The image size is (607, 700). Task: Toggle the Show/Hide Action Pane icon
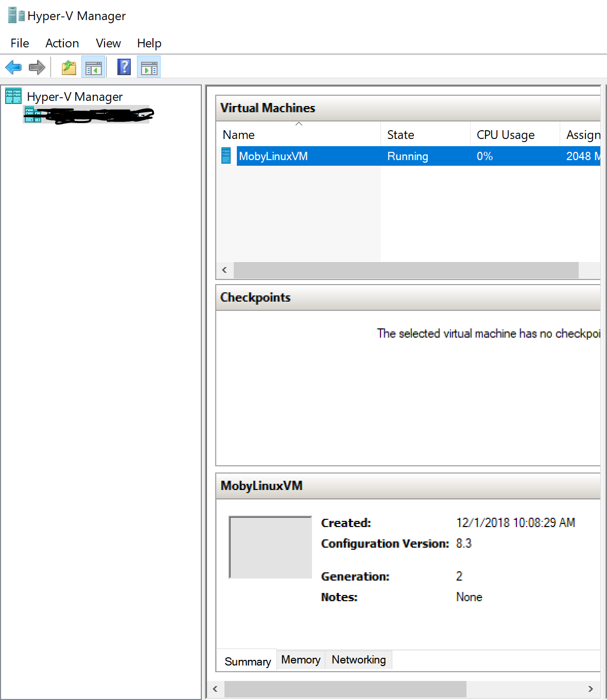pyautogui.click(x=149, y=67)
